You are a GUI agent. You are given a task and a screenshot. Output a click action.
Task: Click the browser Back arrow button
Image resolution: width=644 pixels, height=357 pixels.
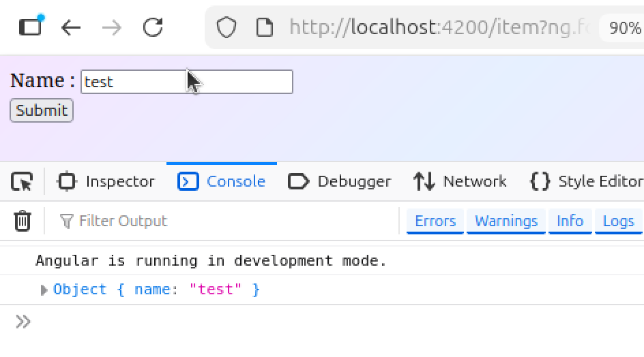pos(71,27)
